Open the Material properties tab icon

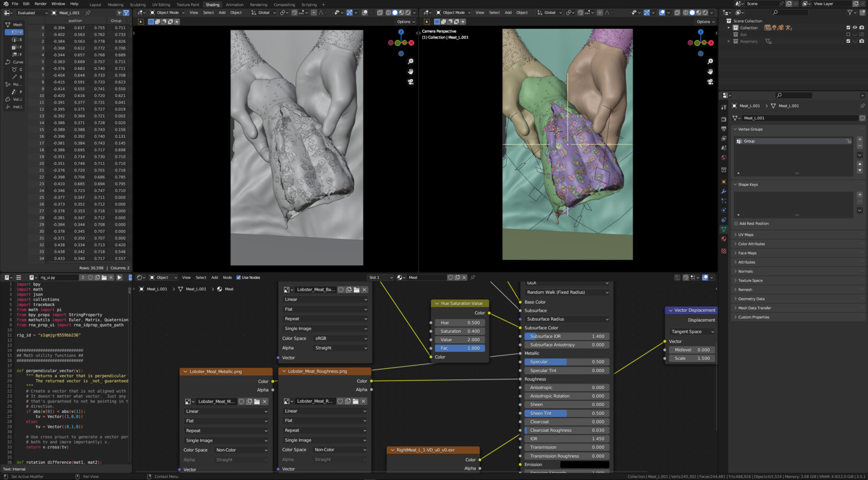[724, 239]
